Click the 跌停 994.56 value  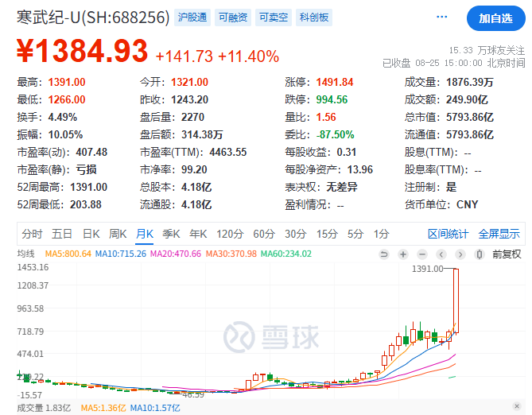[332, 99]
